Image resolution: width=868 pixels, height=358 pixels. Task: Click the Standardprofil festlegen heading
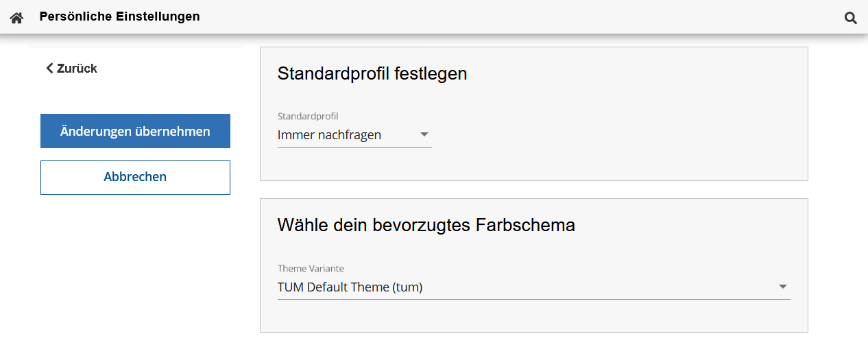(x=372, y=73)
